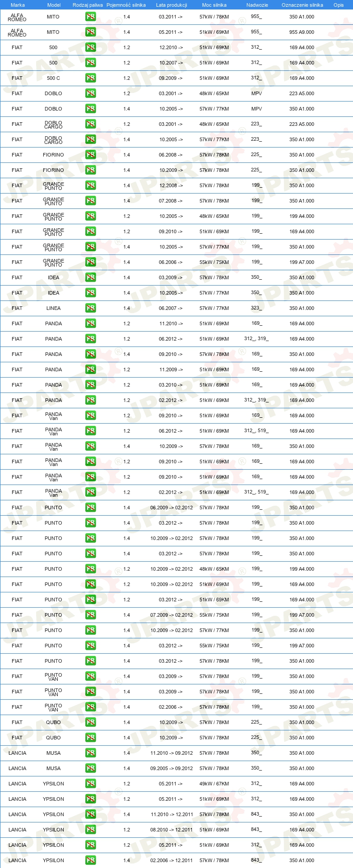Image resolution: width=353 pixels, height=868 pixels.
Task: Click the date range 11.2010 -> 12.2011
Action: click(172, 814)
